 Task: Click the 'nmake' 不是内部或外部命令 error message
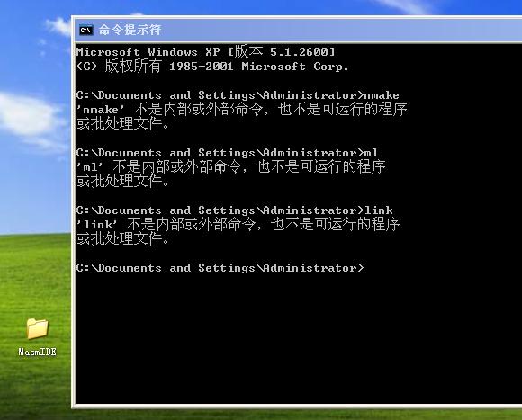[242, 110]
